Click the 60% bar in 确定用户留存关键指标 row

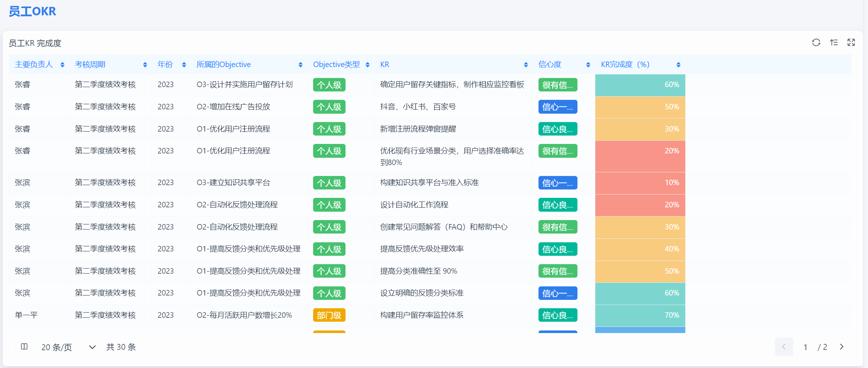(640, 85)
